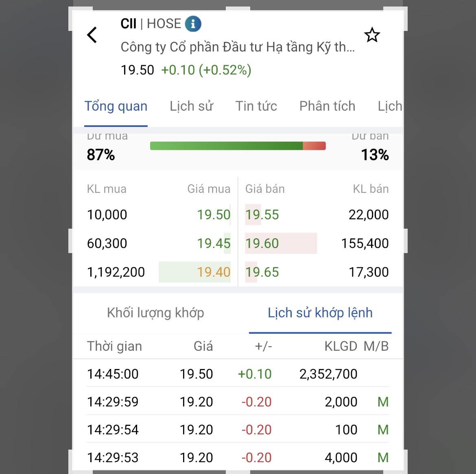
Task: Choose best ask price 19.55
Action: click(x=262, y=215)
